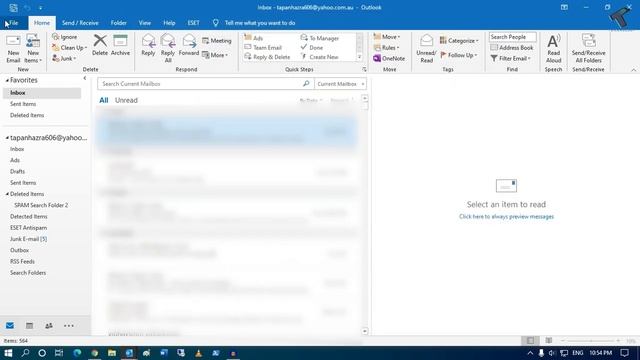The image size is (640, 360).
Task: Open the Drafts folder
Action: [x=17, y=171]
